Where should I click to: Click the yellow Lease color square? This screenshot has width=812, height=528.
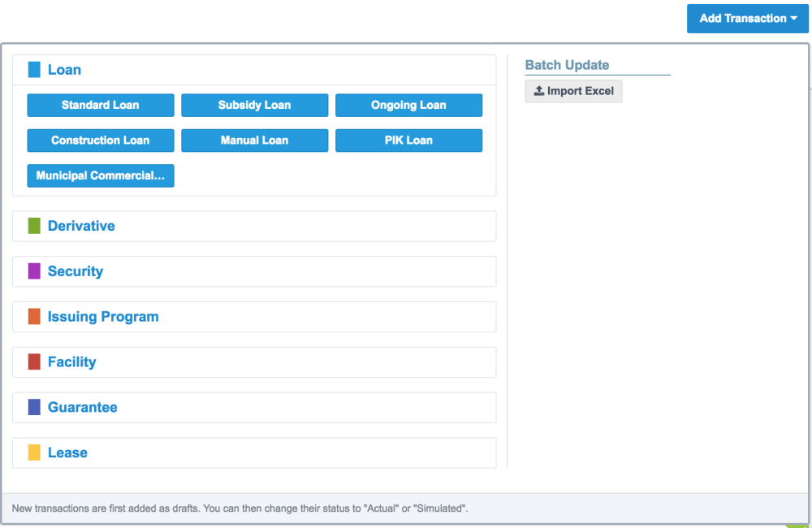(34, 452)
